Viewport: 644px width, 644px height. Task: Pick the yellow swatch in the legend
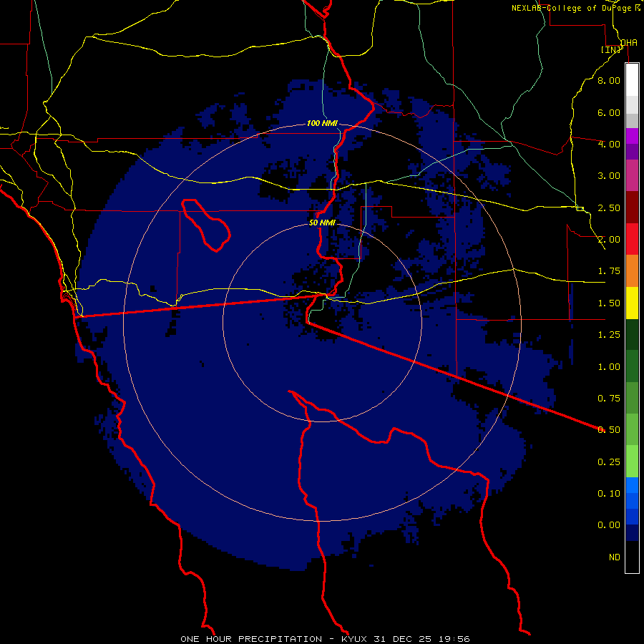tap(632, 303)
